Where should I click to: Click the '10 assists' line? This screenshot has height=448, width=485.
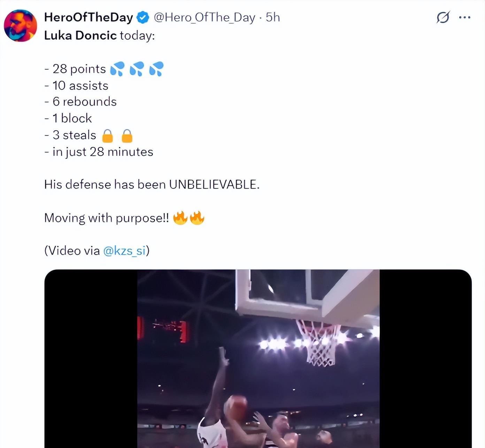(80, 86)
